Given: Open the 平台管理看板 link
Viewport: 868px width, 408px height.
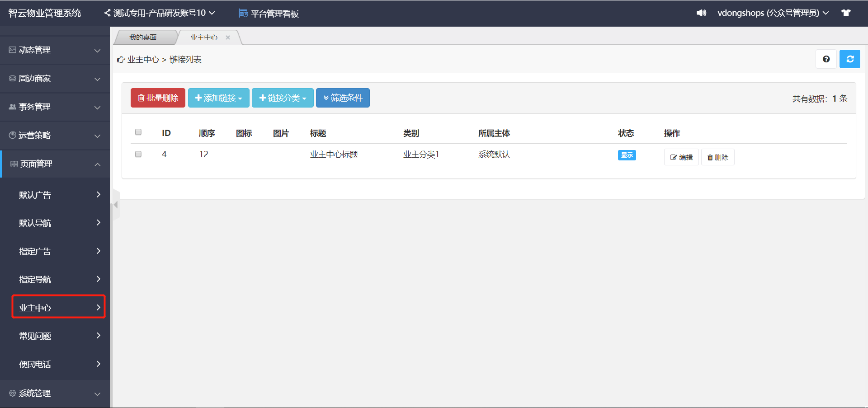Looking at the screenshot, I should [269, 14].
